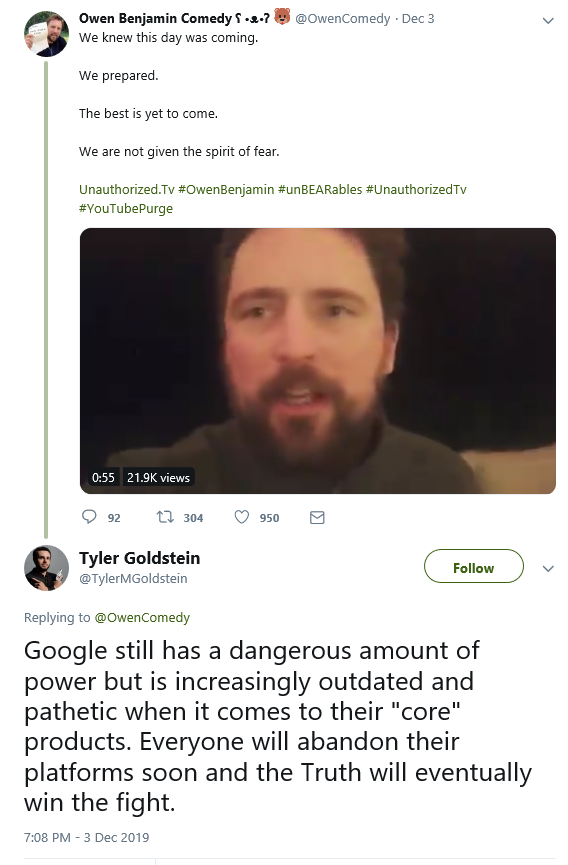
Task: Click the reply speech bubble icon
Action: point(89,517)
